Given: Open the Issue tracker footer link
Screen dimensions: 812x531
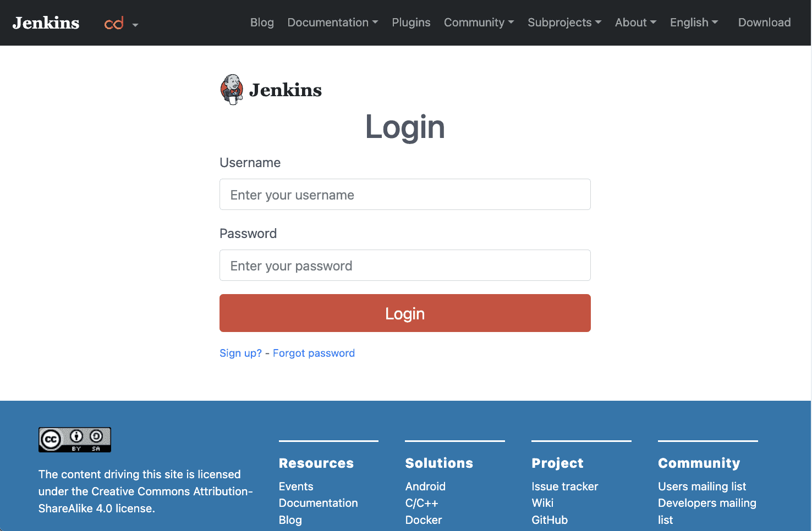Looking at the screenshot, I should tap(564, 486).
